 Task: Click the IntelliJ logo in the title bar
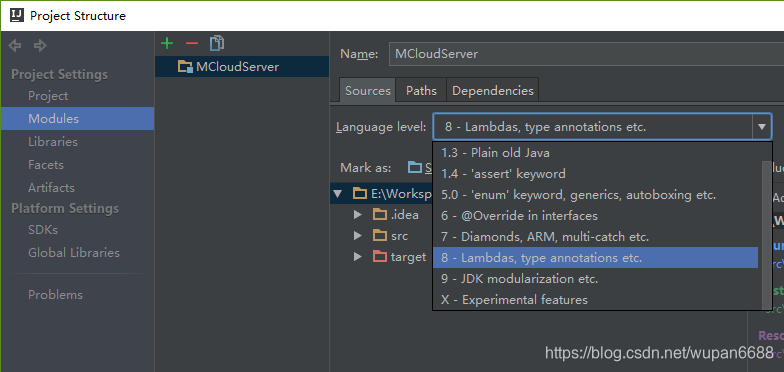click(x=17, y=16)
